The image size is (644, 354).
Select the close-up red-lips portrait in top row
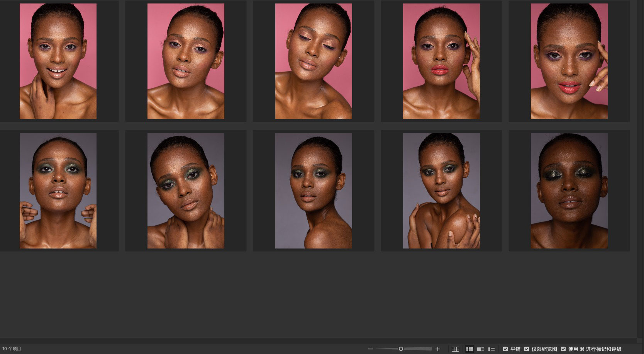(x=569, y=61)
